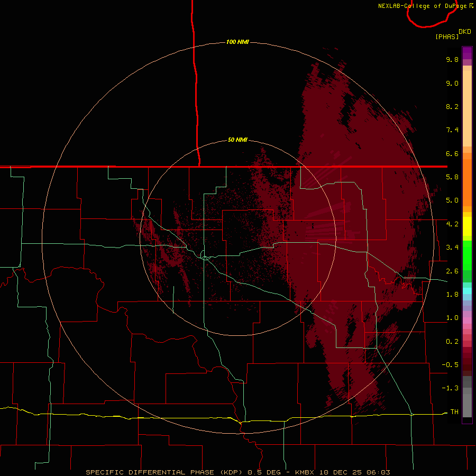The height and width of the screenshot is (476, 476).
Task: Click the -0.5 value on the color scale
Action: pyautogui.click(x=450, y=365)
